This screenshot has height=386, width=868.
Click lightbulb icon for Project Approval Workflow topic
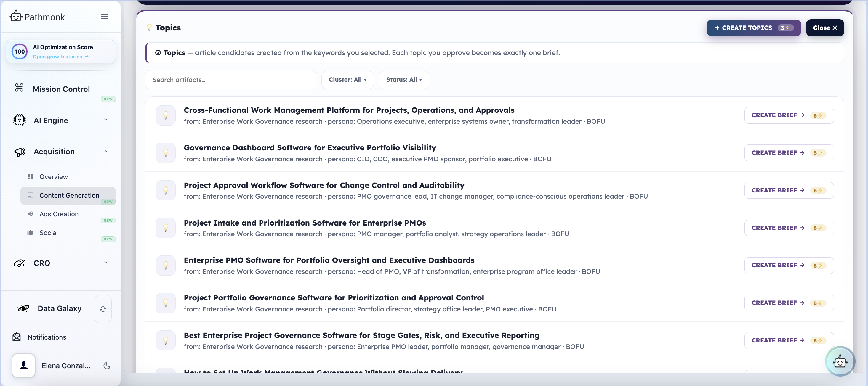coord(165,191)
